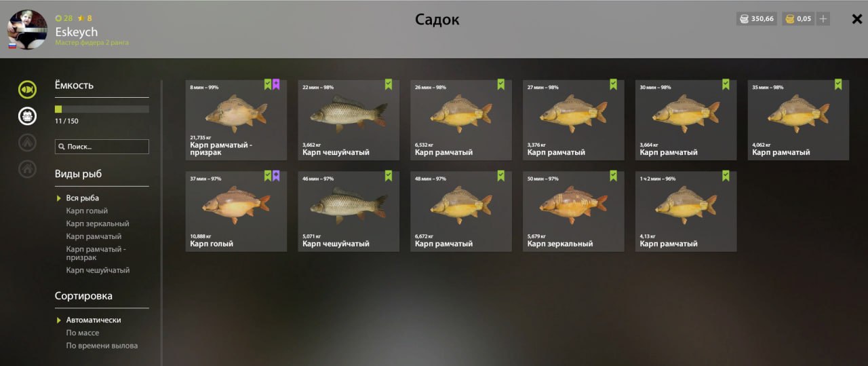Click the gold coins balance 0,05

coord(798,19)
